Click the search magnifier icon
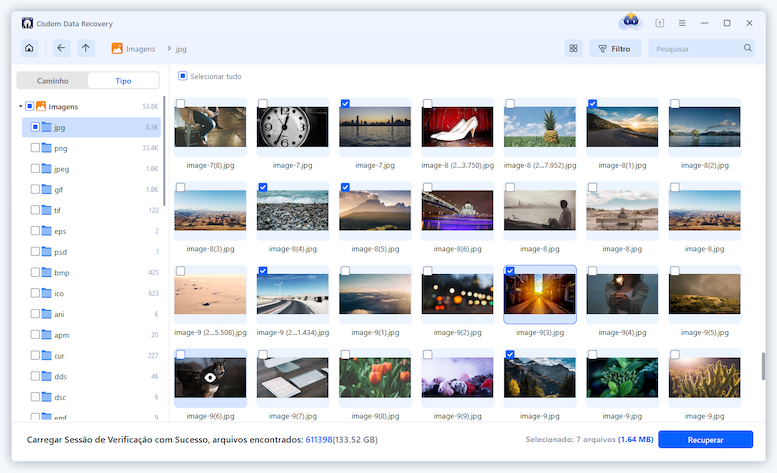This screenshot has height=473, width=777. click(x=747, y=48)
